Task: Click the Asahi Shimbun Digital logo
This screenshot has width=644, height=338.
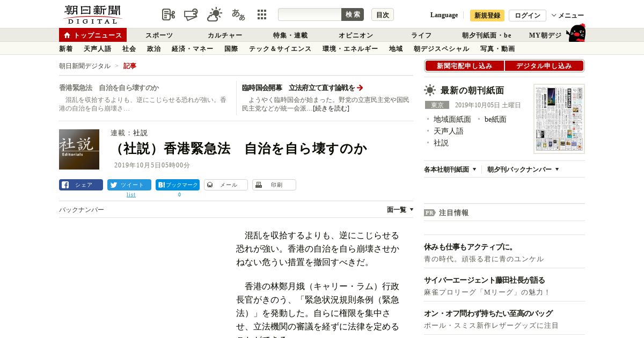Action: [x=93, y=14]
